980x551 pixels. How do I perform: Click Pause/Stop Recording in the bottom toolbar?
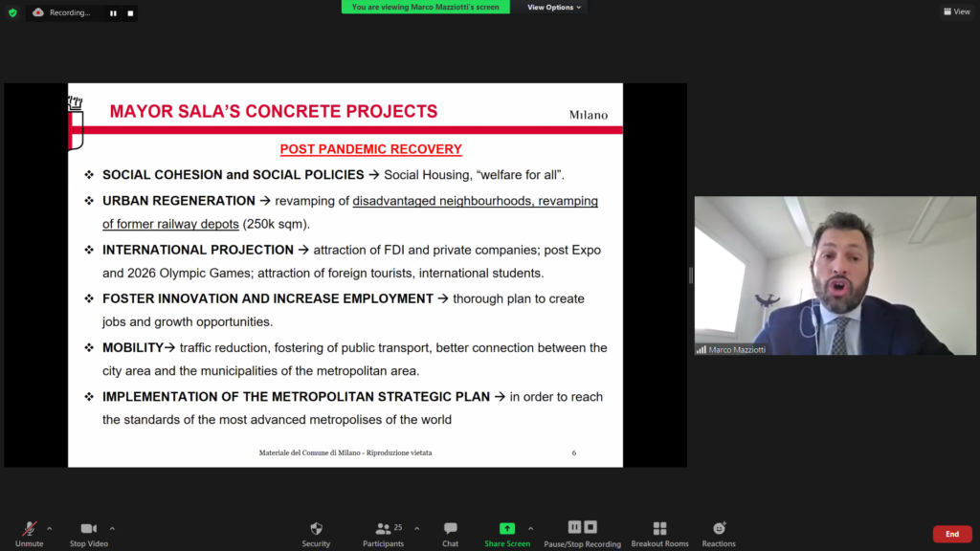point(582,534)
